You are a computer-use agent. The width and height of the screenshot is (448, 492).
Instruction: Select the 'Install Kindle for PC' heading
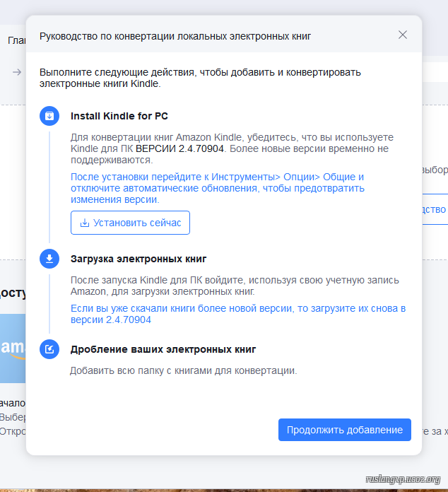[119, 116]
